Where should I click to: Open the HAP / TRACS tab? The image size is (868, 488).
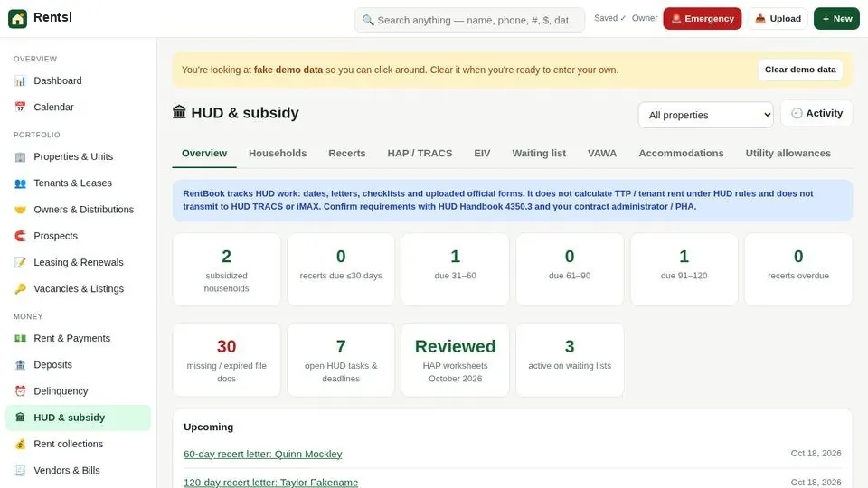tap(420, 154)
